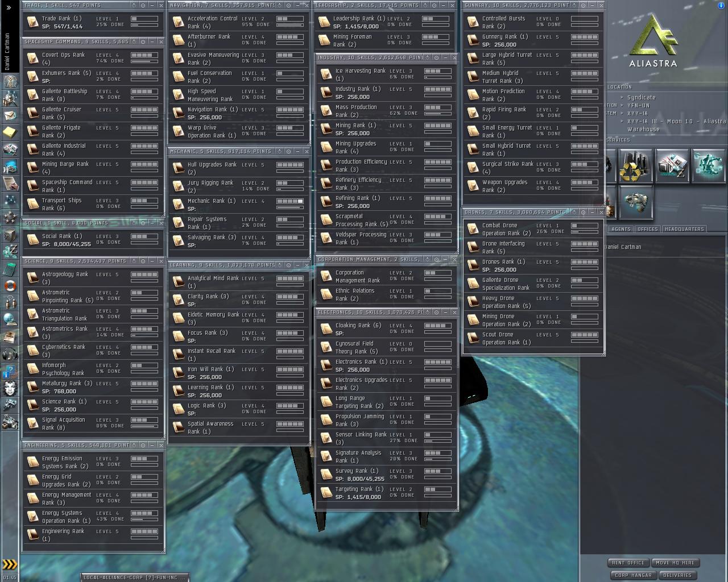
Task: Open the station service icon with papers and Z
Action: [x=672, y=165]
